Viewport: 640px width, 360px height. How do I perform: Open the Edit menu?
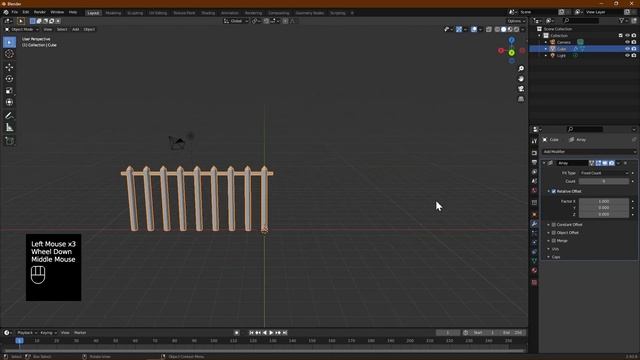[26, 12]
